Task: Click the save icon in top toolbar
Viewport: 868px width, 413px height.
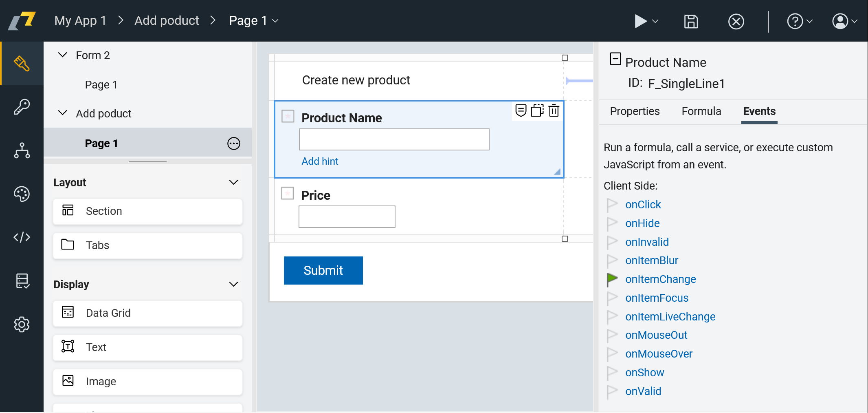Action: [691, 21]
